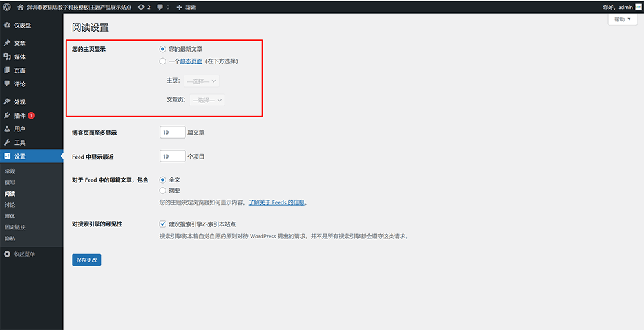Click the site name link in admin bar

(x=79, y=7)
